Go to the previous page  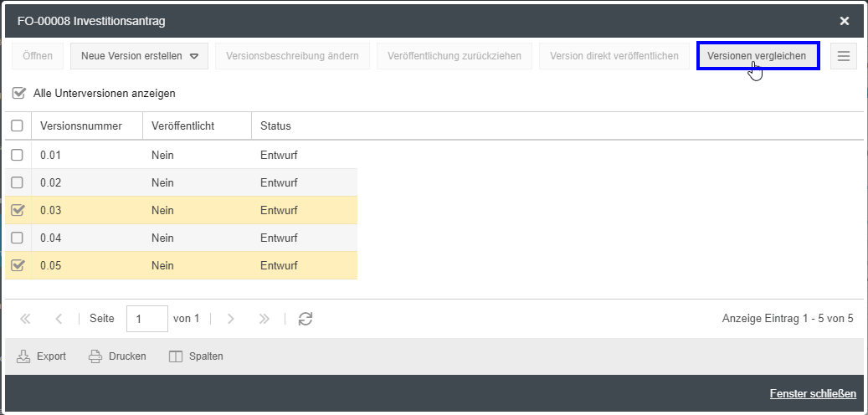tap(59, 319)
